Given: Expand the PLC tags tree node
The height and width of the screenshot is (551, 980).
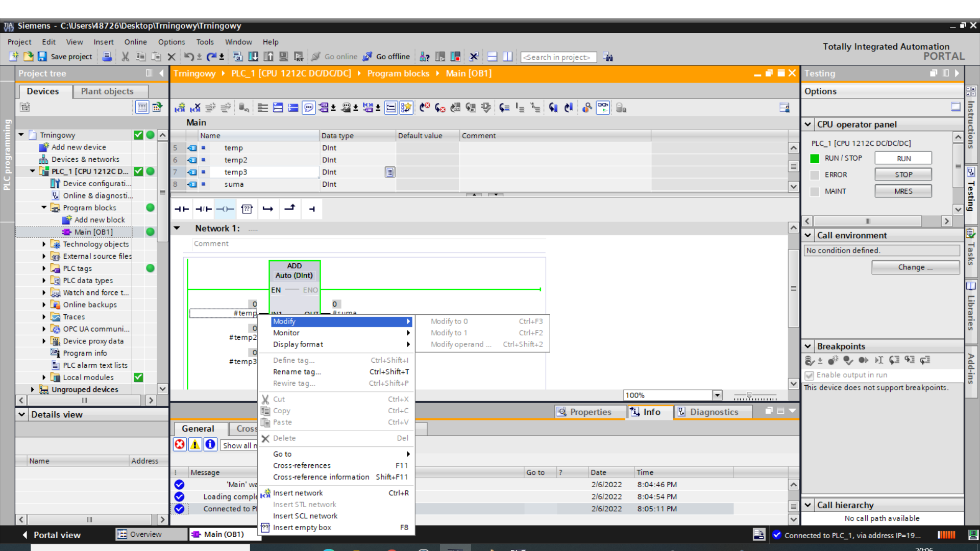Looking at the screenshot, I should pos(44,268).
